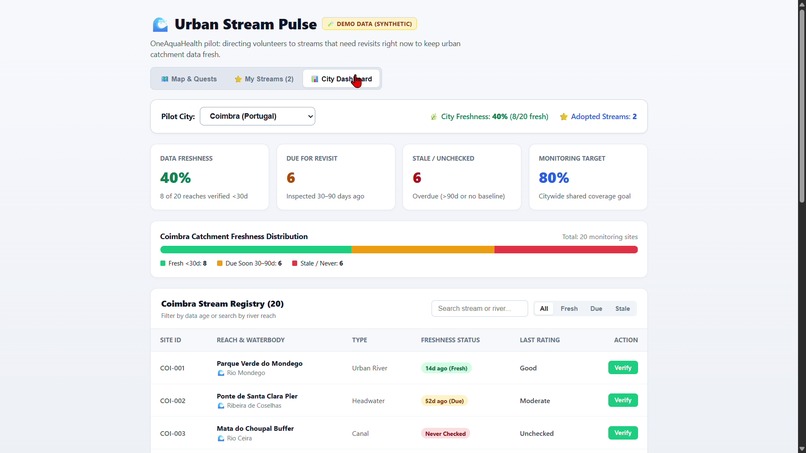Click the Never Checked status badge
This screenshot has height=453, width=806.
click(x=445, y=434)
